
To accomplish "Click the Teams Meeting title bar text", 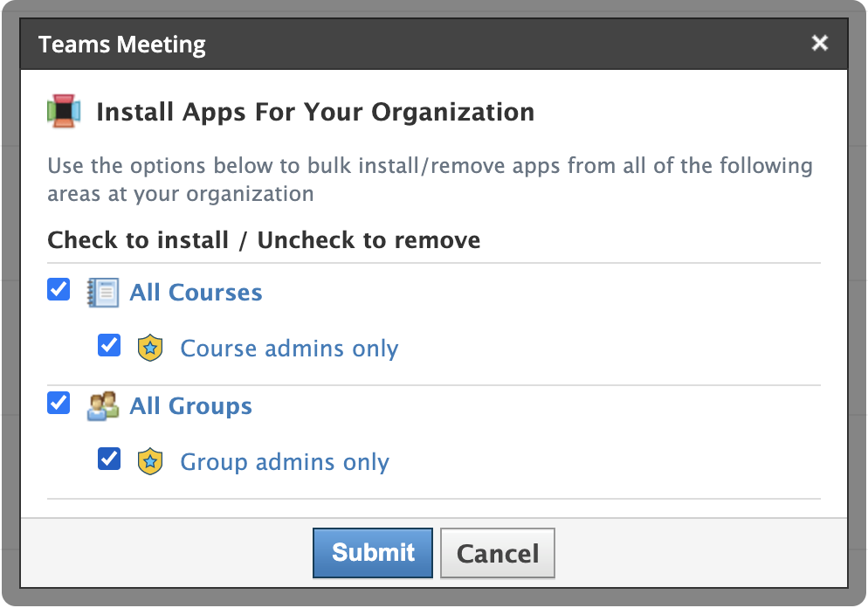I will pyautogui.click(x=122, y=45).
